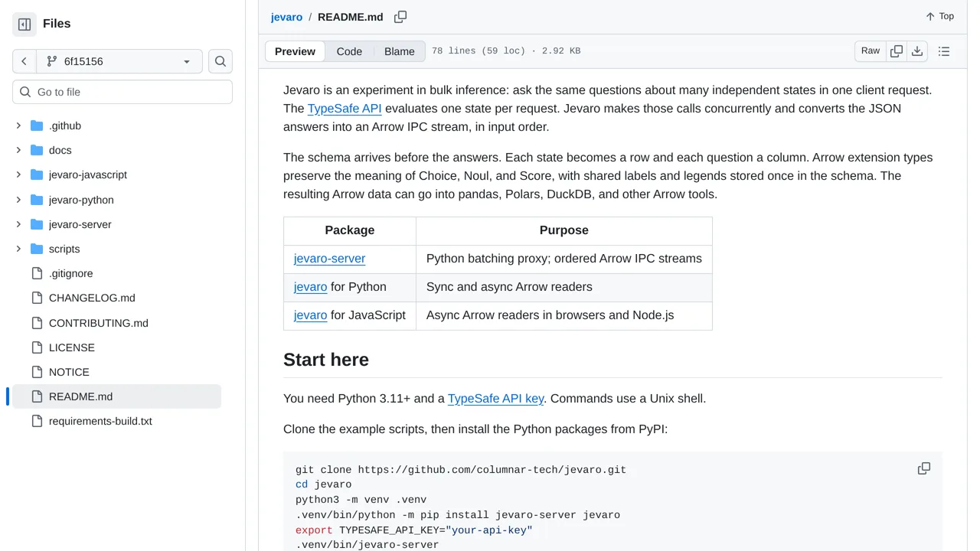Switch to the Blame tab
The height and width of the screenshot is (551, 980).
tap(400, 51)
